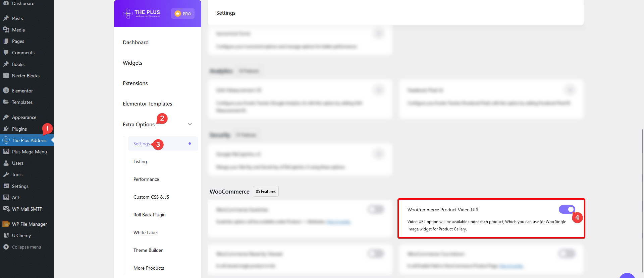The image size is (644, 278).
Task: Click the WooCommerce section heading
Action: point(229,192)
